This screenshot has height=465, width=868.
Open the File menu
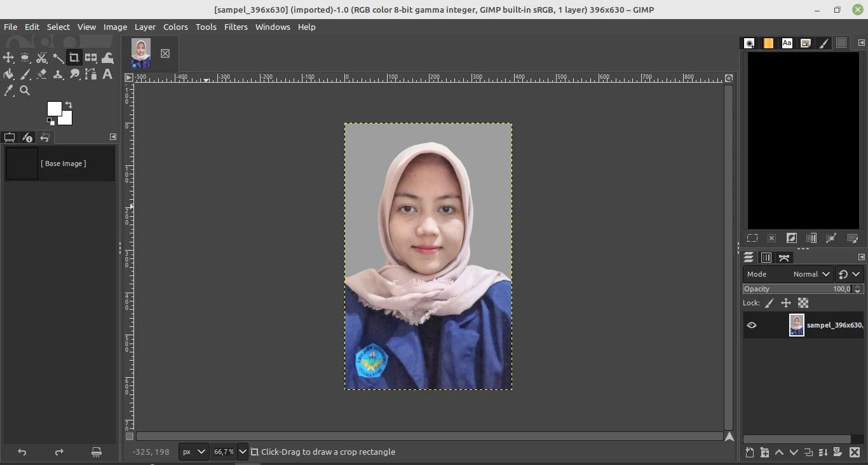coord(11,27)
